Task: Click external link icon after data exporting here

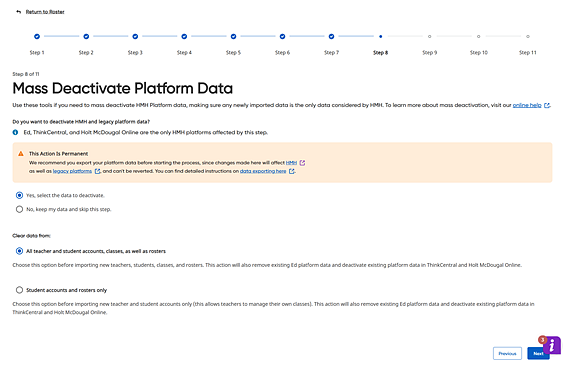Action: pyautogui.click(x=292, y=171)
